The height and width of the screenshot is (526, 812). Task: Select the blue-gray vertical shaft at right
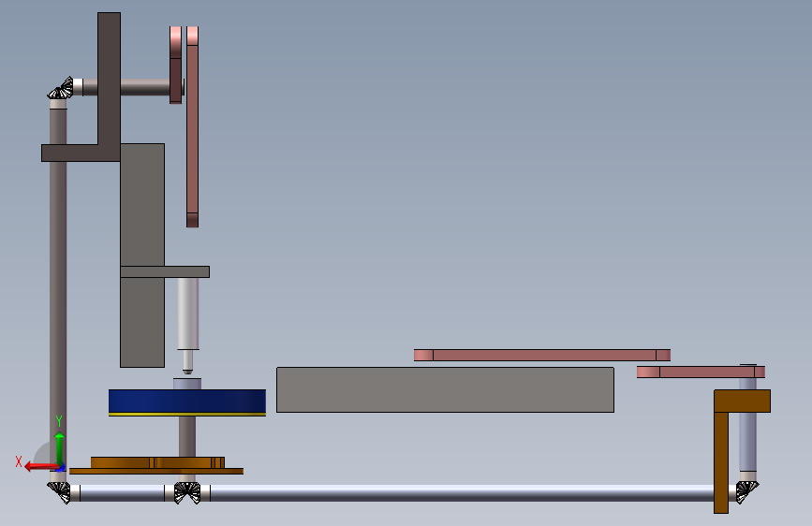click(x=747, y=442)
